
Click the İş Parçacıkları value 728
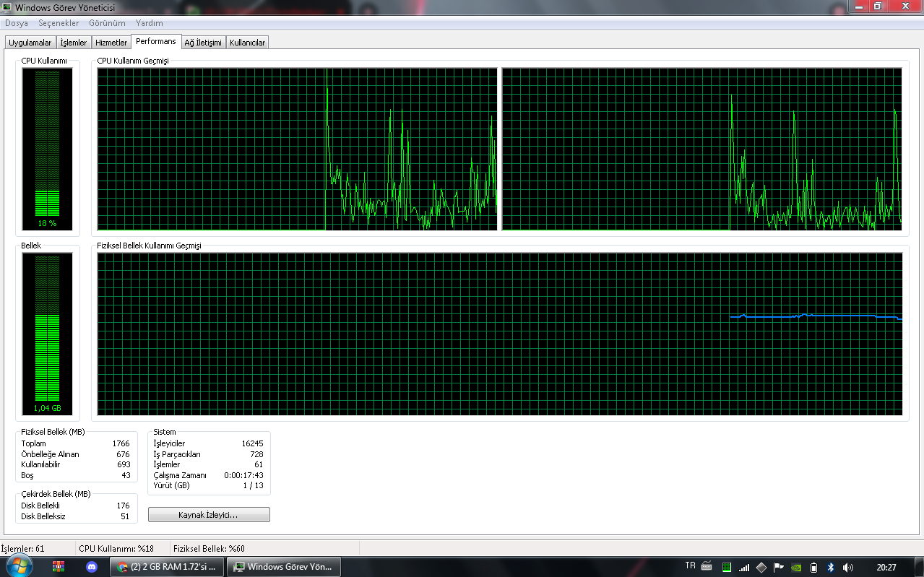[256, 454]
